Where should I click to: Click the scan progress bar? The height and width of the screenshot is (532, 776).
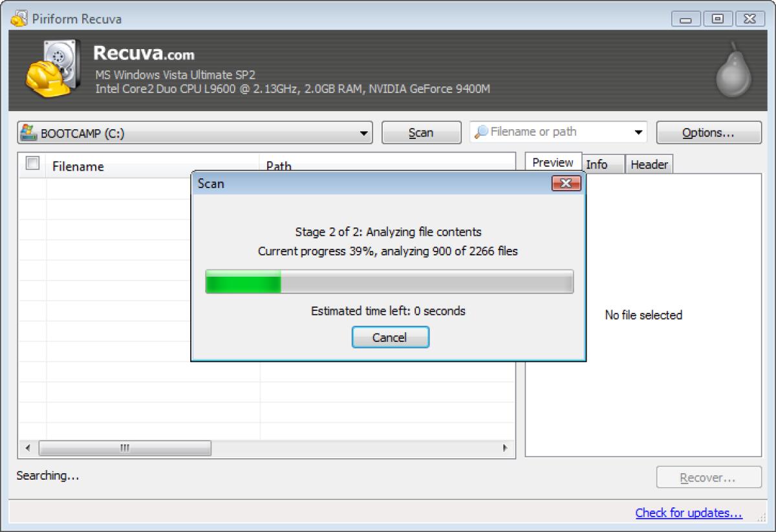click(389, 281)
